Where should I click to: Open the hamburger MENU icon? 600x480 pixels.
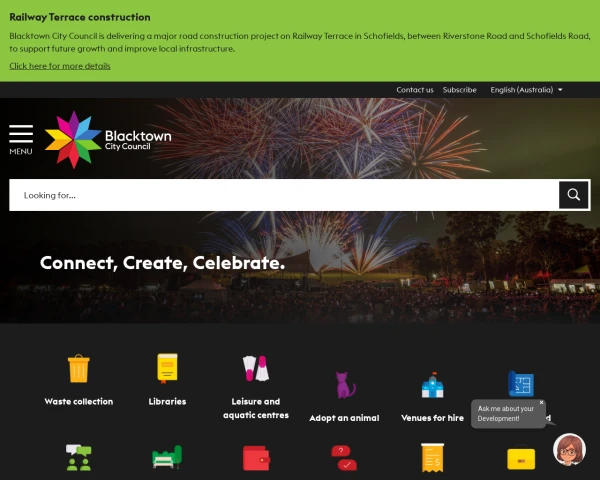[x=21, y=139]
